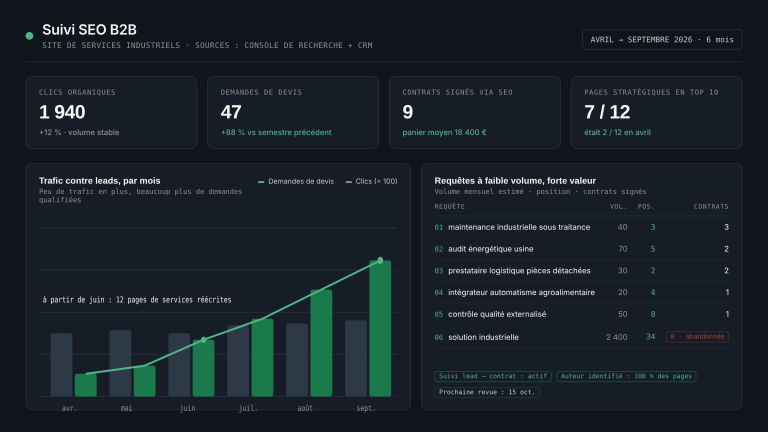Select the Contrats signés via SEO card
The image size is (768, 432).
475,112
